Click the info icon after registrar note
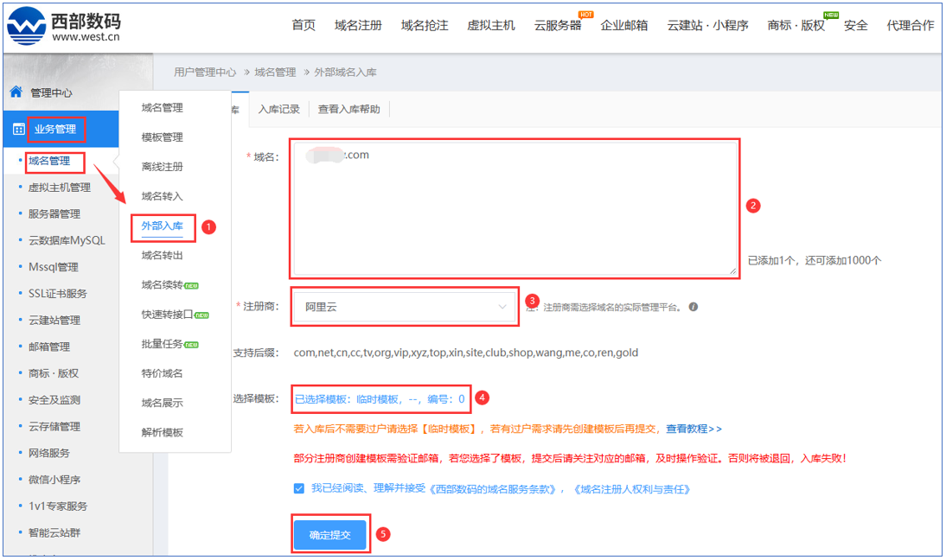The image size is (946, 560). pos(693,307)
